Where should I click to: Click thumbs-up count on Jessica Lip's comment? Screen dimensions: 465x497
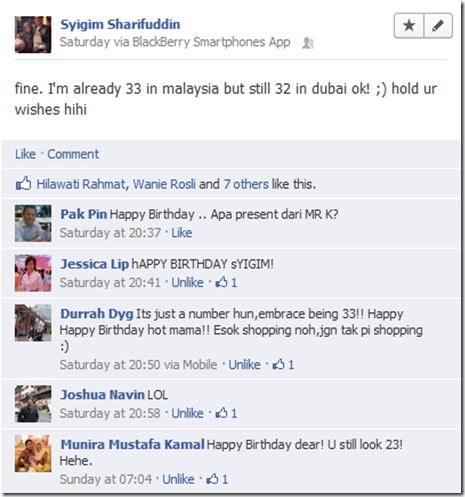(x=226, y=282)
